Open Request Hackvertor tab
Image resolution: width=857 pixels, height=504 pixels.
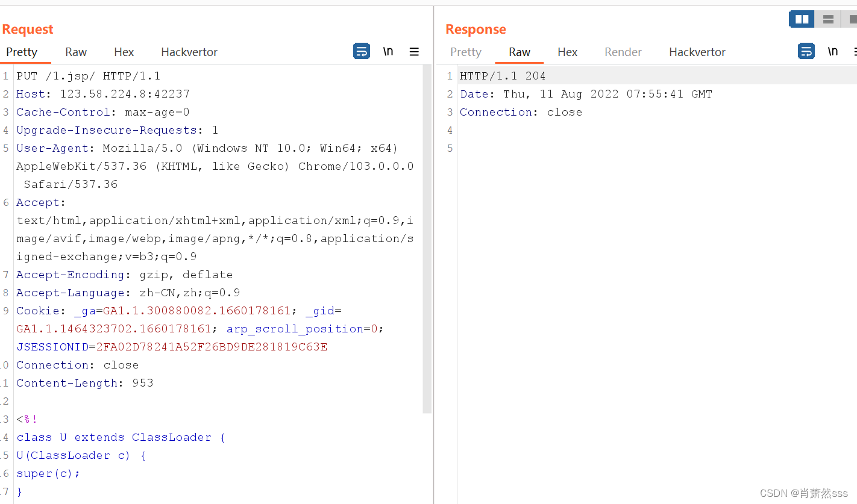point(189,52)
